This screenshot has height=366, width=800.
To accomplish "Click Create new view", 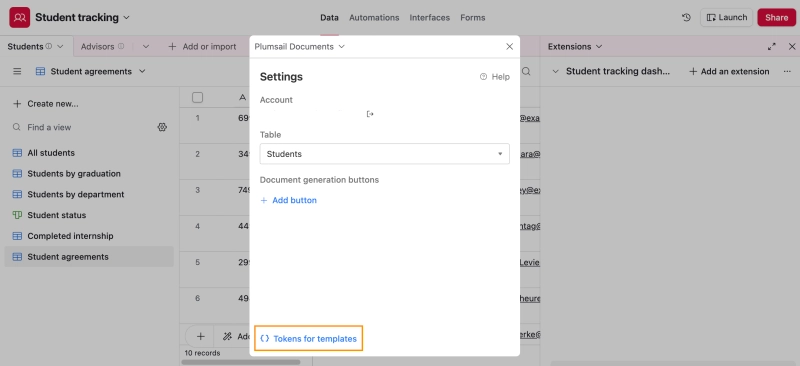I will [45, 104].
